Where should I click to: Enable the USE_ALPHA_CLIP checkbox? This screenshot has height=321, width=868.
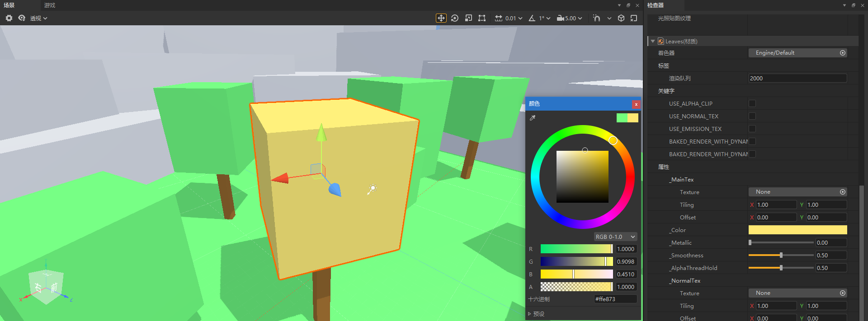[752, 103]
